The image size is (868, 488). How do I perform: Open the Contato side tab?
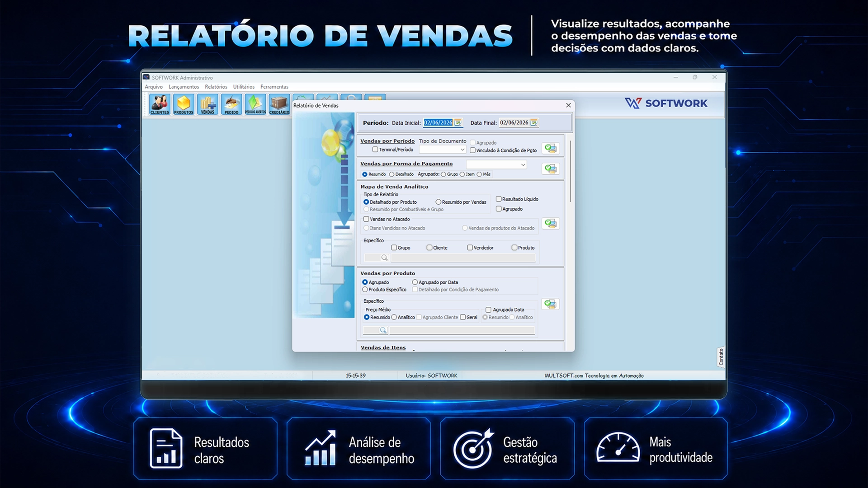(x=721, y=357)
